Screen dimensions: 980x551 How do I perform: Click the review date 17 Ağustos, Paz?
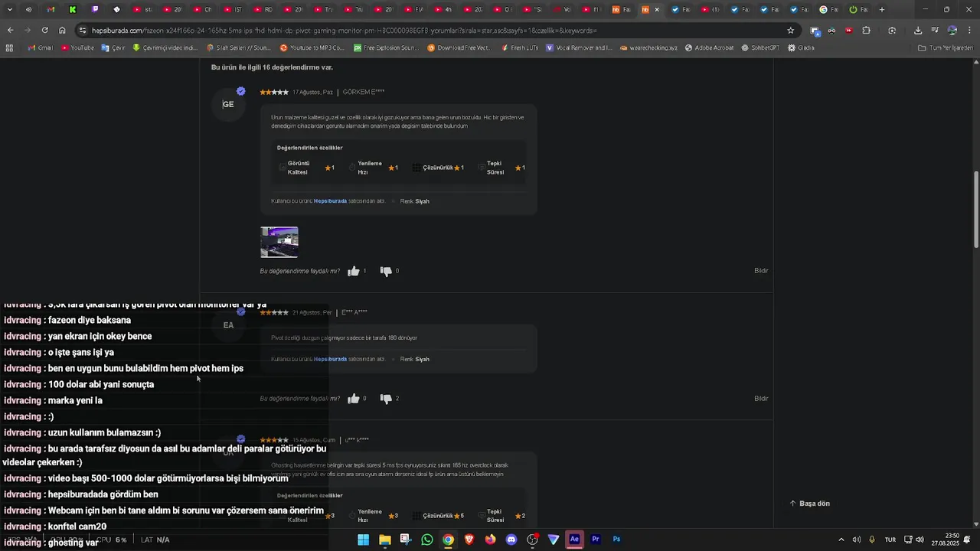click(x=312, y=93)
